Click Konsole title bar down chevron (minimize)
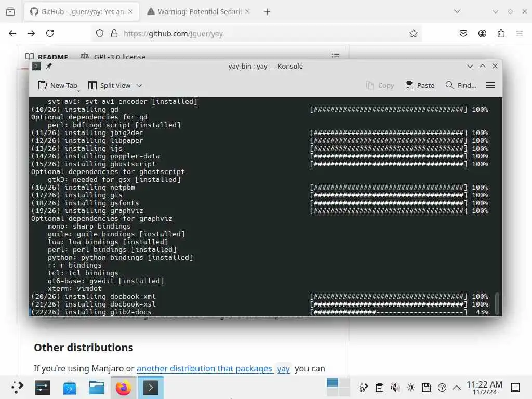The height and width of the screenshot is (399, 532). pyautogui.click(x=470, y=66)
